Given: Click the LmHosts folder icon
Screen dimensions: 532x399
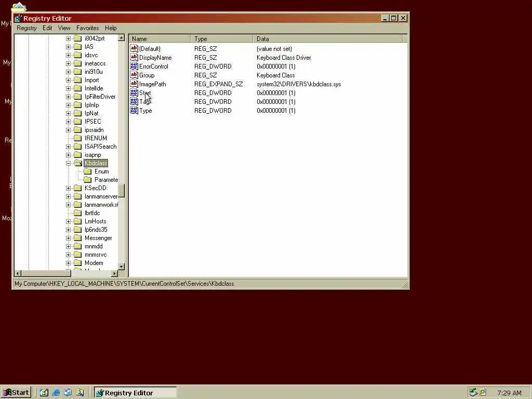Looking at the screenshot, I should click(78, 221).
